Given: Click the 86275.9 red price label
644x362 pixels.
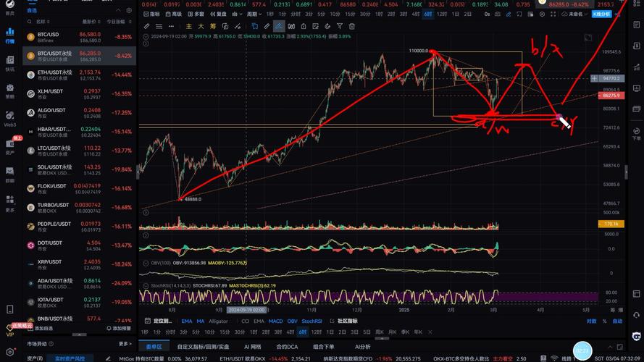Looking at the screenshot, I should pos(611,96).
